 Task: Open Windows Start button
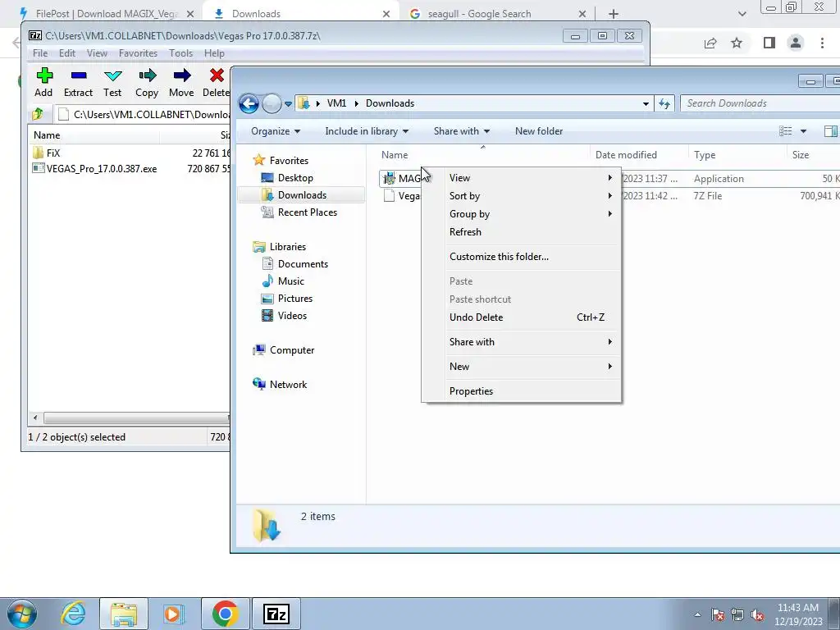22,614
